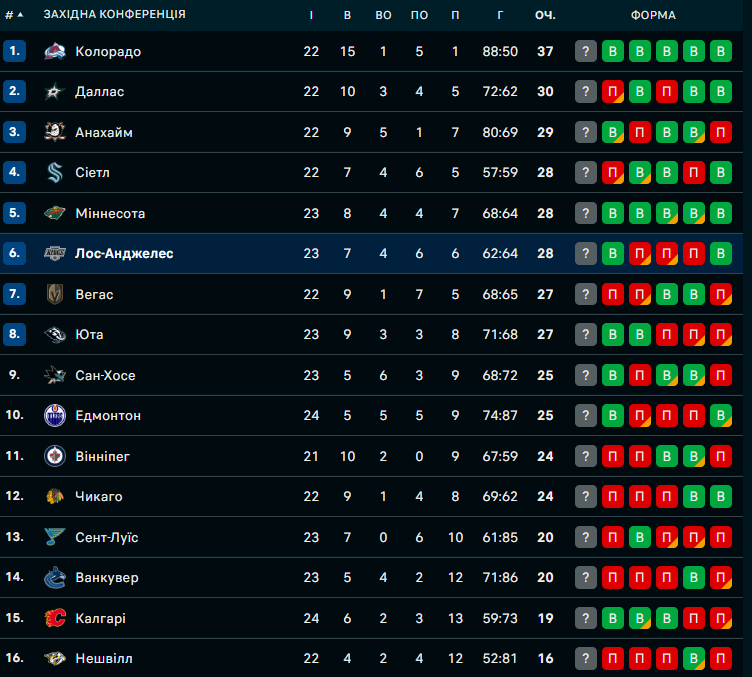Click the Chicago Blackhawks team logo
The height and width of the screenshot is (677, 752).
(55, 497)
